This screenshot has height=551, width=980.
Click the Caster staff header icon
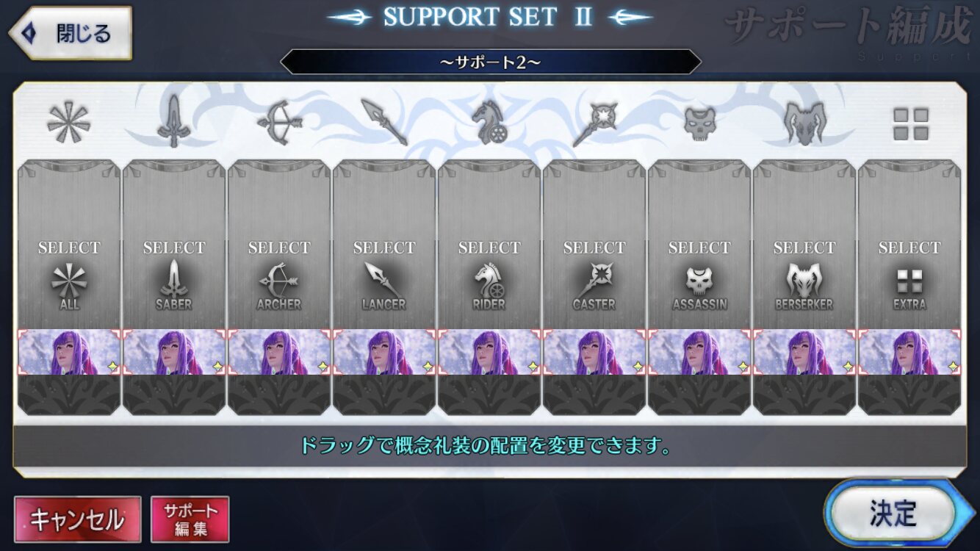pyautogui.click(x=594, y=123)
